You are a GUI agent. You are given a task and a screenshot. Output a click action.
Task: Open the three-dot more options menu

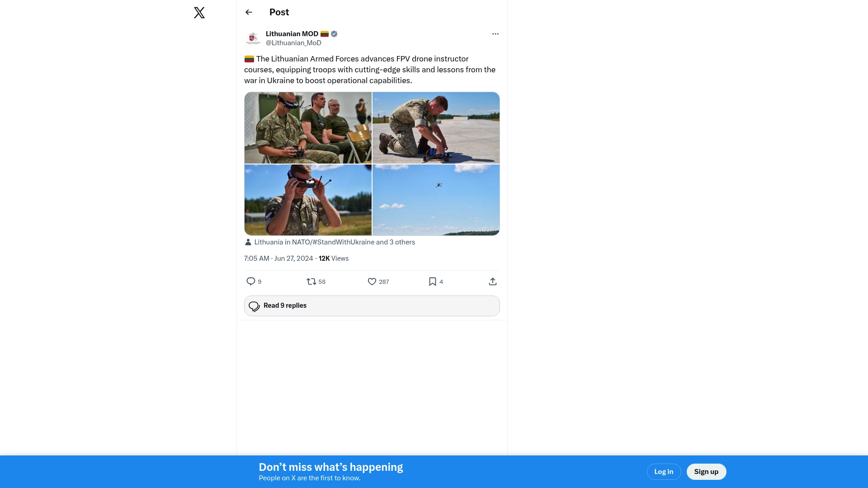tap(495, 34)
